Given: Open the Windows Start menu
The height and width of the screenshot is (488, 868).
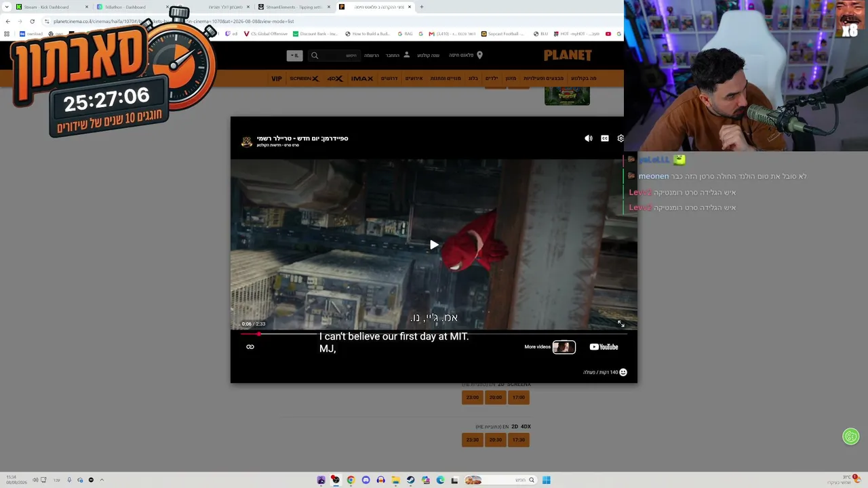Looking at the screenshot, I should tap(546, 480).
